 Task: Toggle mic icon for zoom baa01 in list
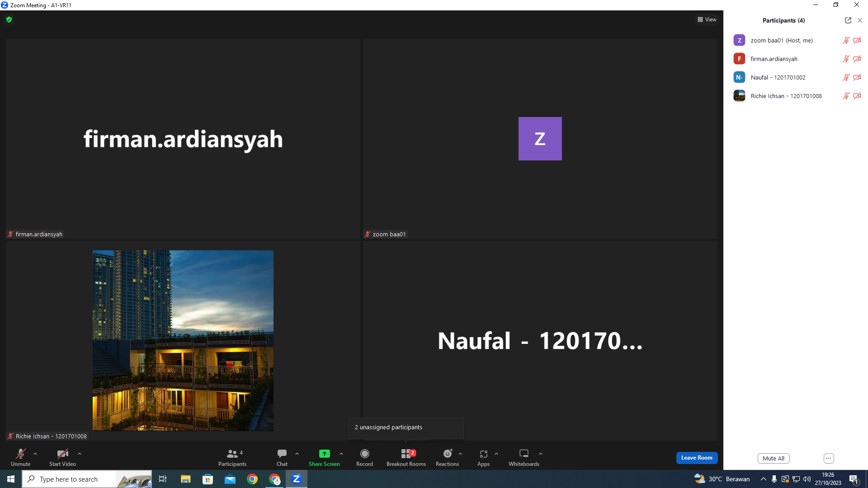846,40
